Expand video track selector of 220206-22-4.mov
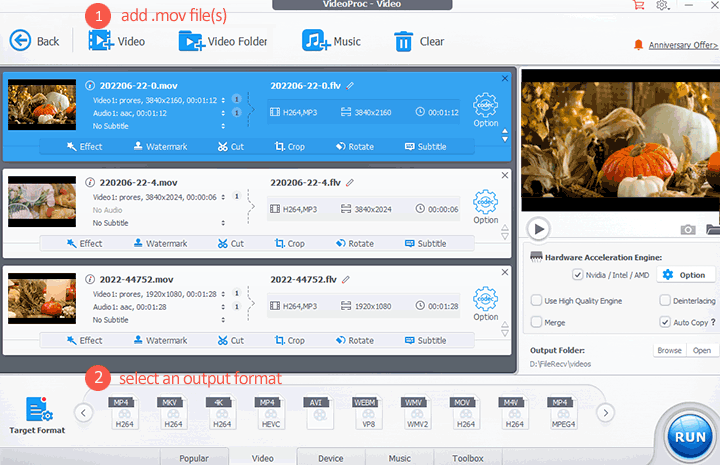 (x=223, y=197)
